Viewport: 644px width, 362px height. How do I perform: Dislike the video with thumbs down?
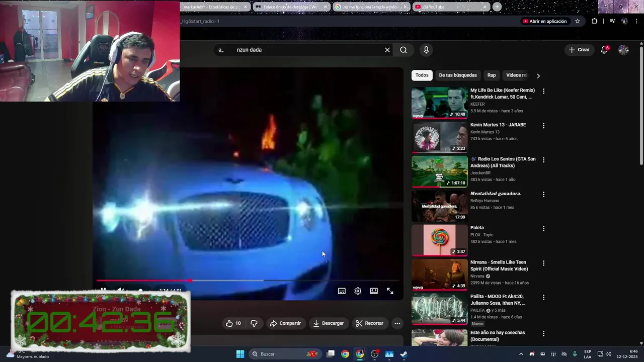pos(254,323)
